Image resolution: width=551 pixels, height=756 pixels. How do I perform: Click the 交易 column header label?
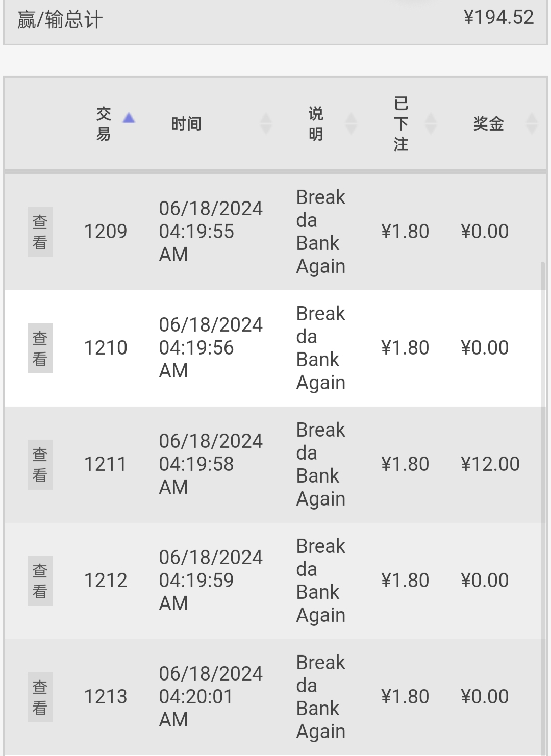[x=104, y=124]
